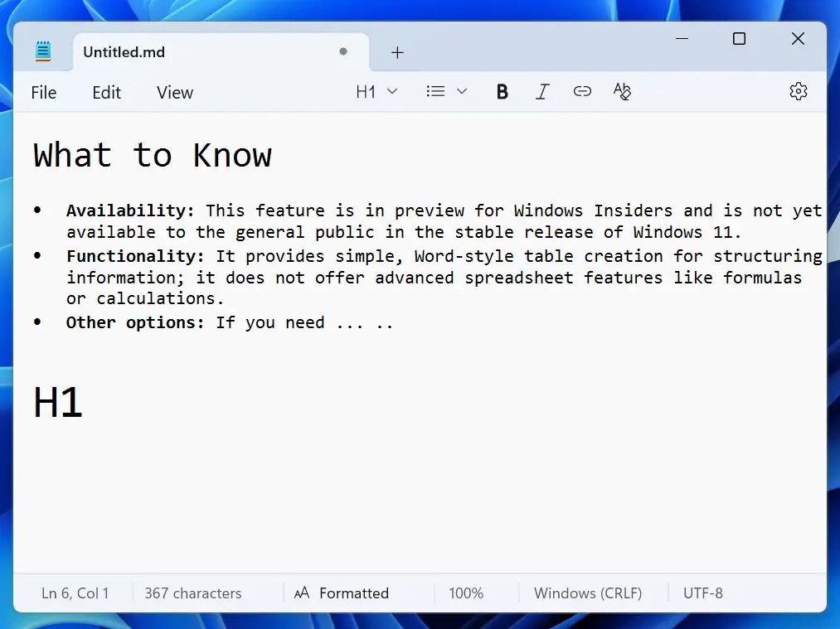Place cursor in the "What to Know" heading
The image size is (840, 629).
tap(153, 156)
